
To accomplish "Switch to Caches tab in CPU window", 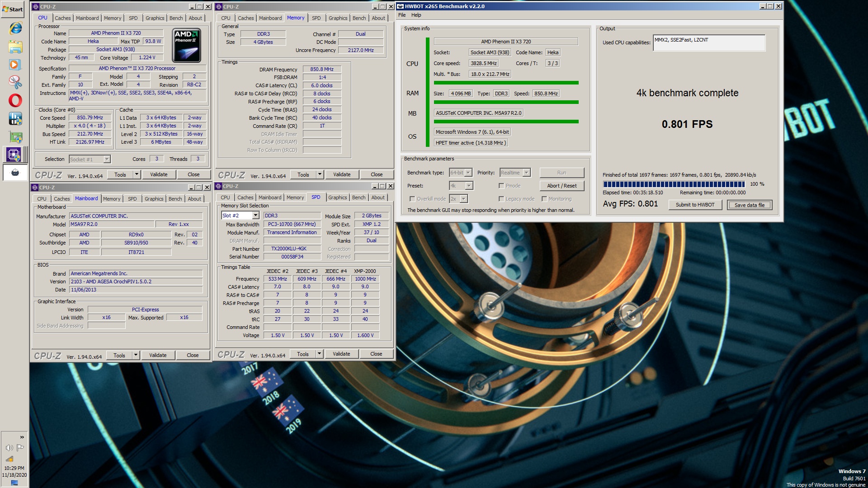I will (63, 18).
